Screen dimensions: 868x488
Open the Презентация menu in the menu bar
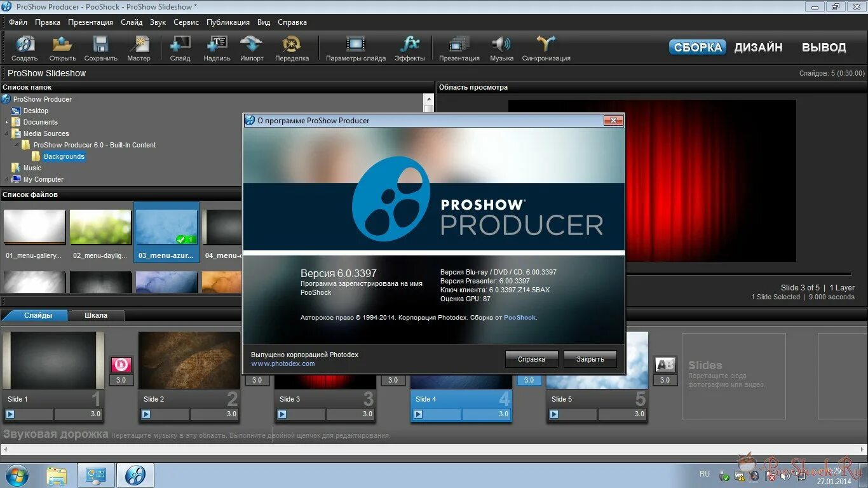point(91,22)
